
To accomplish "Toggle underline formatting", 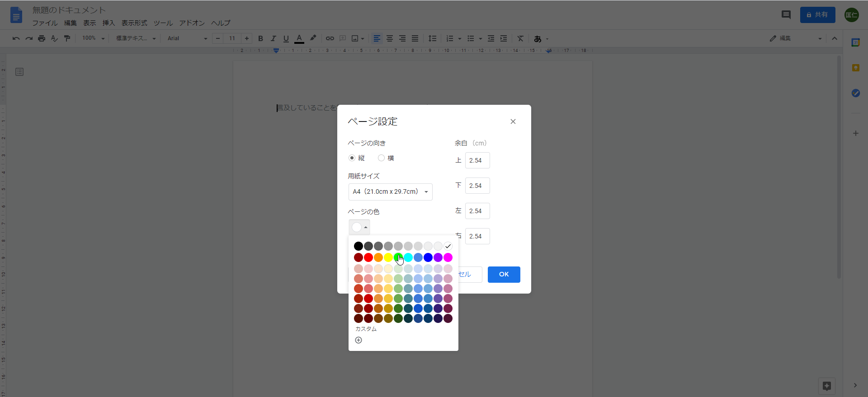I will coord(286,38).
